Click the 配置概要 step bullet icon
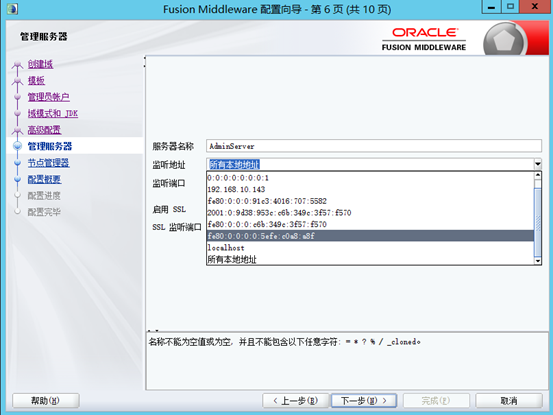Screen dimensions: 553x415 tap(18, 179)
